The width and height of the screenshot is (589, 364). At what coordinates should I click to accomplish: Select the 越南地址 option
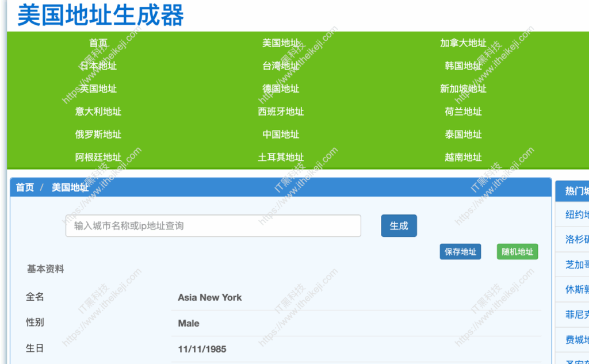(463, 156)
